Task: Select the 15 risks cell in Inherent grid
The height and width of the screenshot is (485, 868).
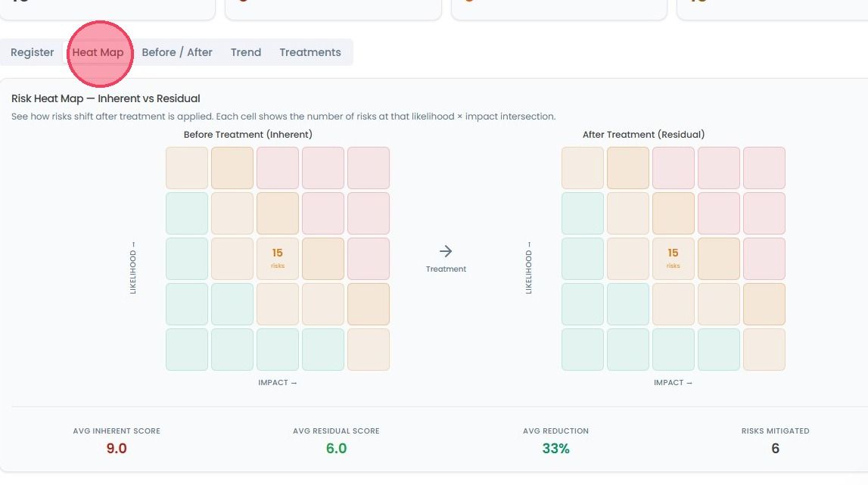Action: coord(277,259)
